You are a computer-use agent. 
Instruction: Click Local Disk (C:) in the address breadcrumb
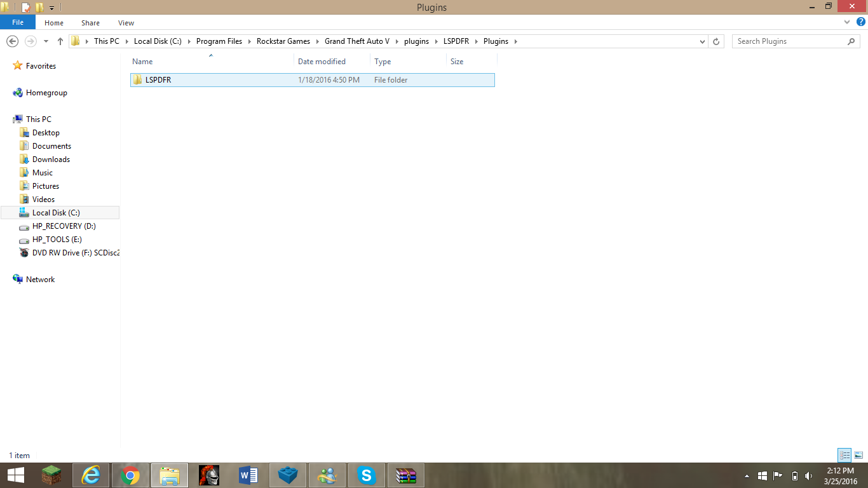[x=158, y=41]
